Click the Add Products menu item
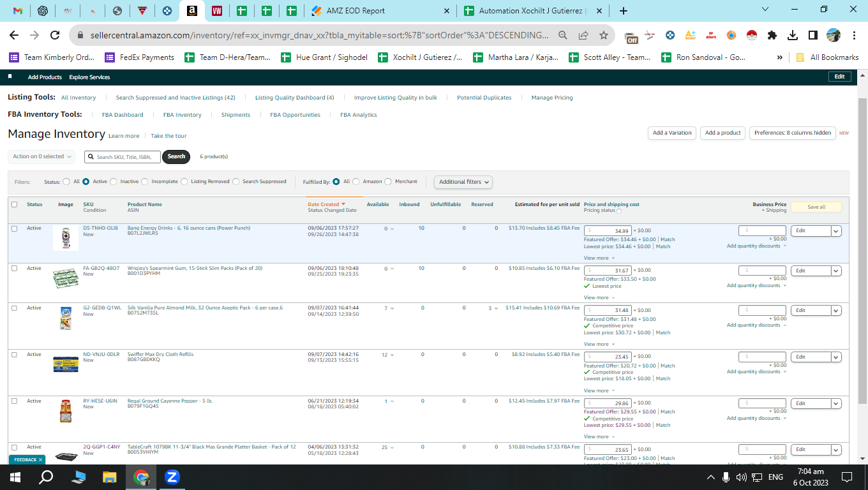The height and width of the screenshot is (490, 868). click(x=45, y=77)
